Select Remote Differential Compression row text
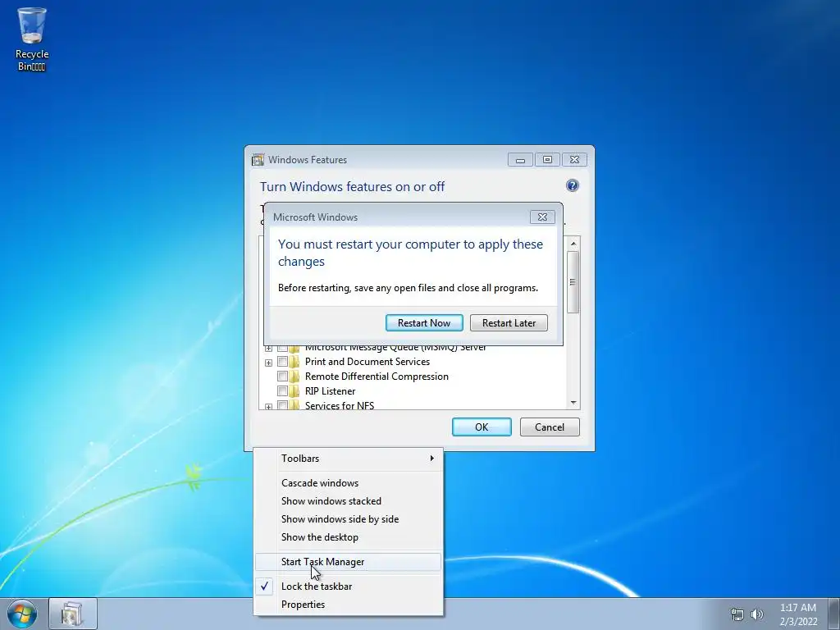 tap(377, 376)
